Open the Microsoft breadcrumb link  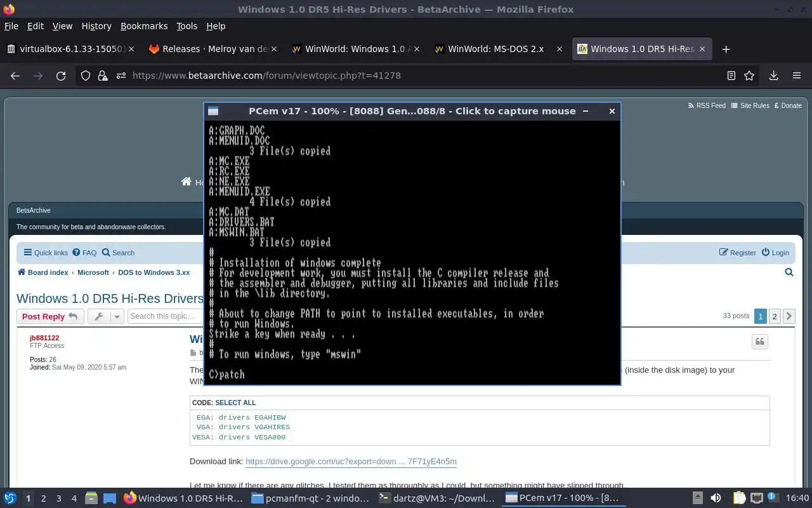point(93,272)
